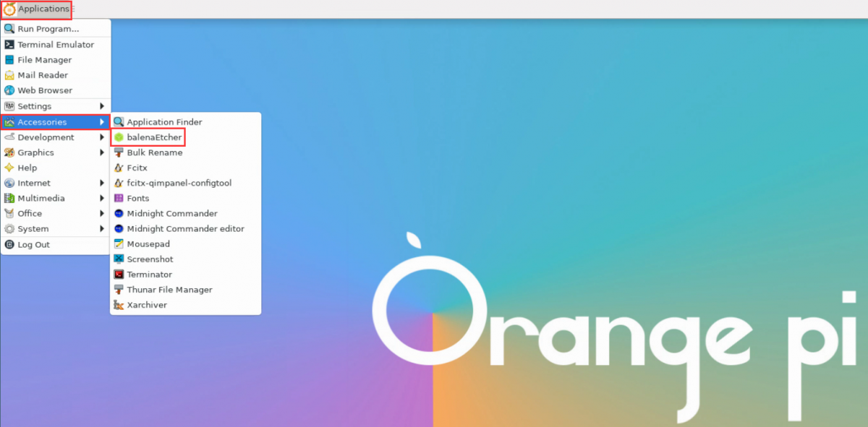This screenshot has width=868, height=427.
Task: Click the Fcitx penguin icon
Action: [119, 168]
